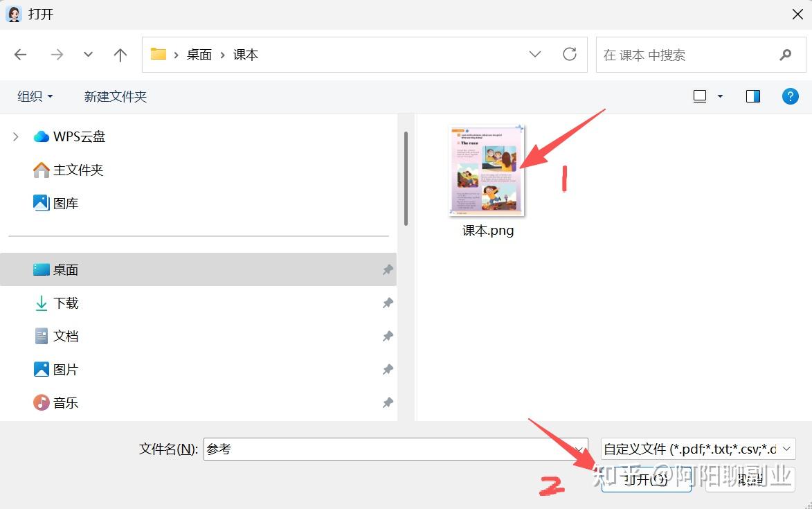812x509 pixels.
Task: Open the recent locations chevron
Action: (88, 55)
